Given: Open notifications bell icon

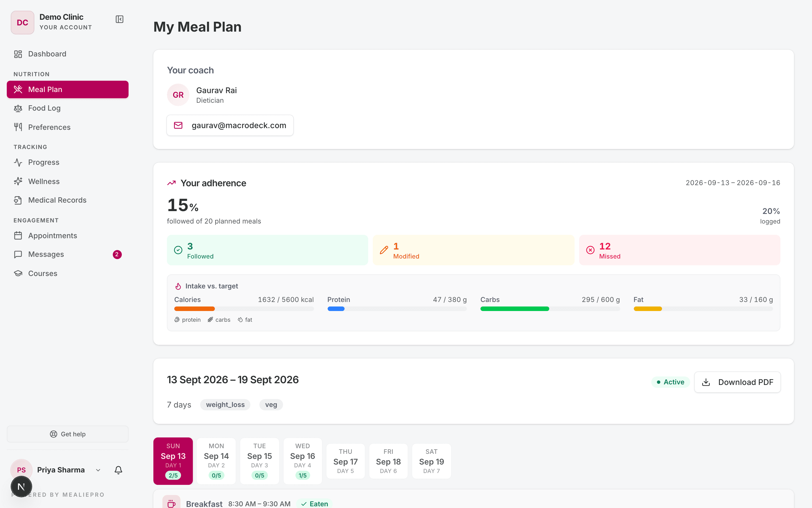Looking at the screenshot, I should 118,470.
